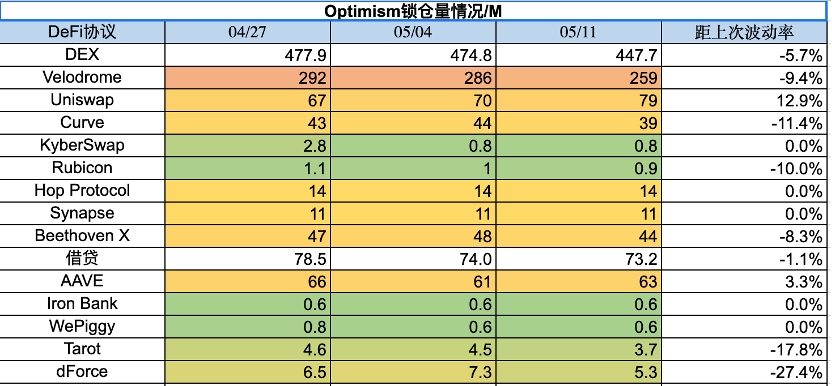Select the Uniswap 12.9% change cell
The image size is (832, 386).
744,100
